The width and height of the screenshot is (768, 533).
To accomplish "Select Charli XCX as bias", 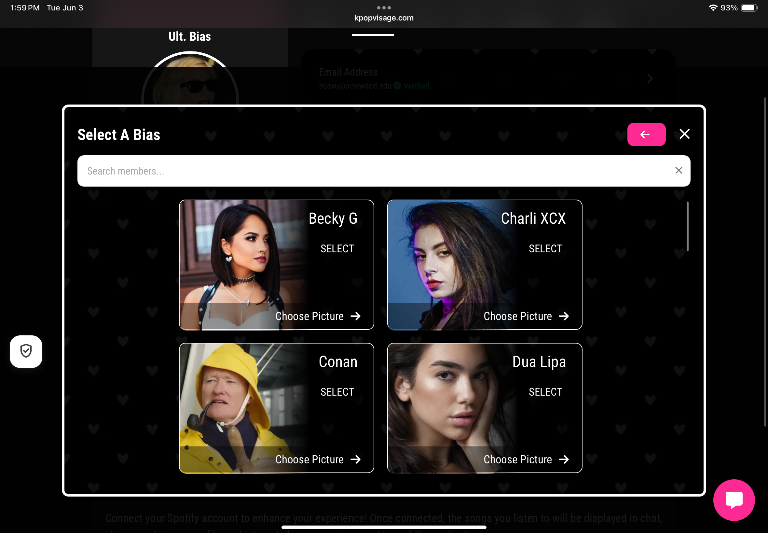I will 545,248.
